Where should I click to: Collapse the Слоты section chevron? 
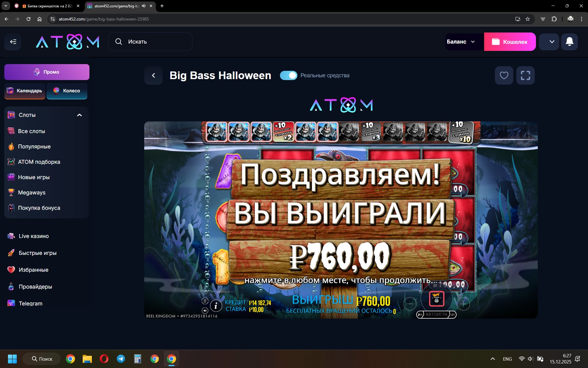79,115
